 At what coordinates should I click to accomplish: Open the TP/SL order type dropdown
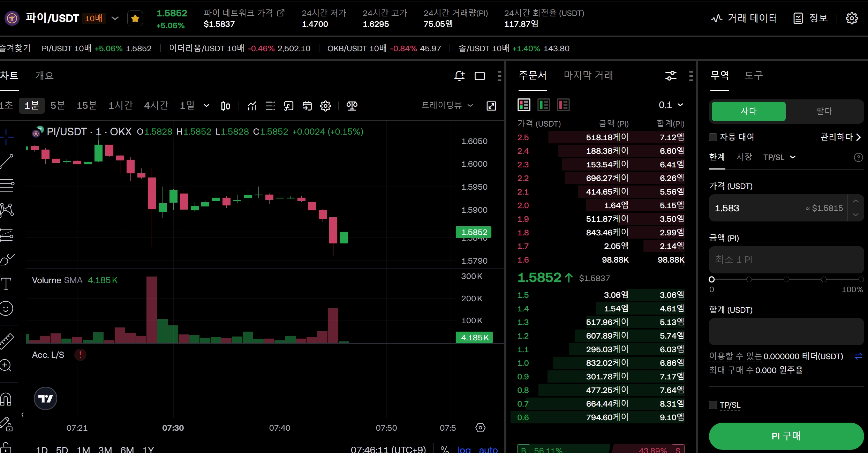(x=779, y=157)
